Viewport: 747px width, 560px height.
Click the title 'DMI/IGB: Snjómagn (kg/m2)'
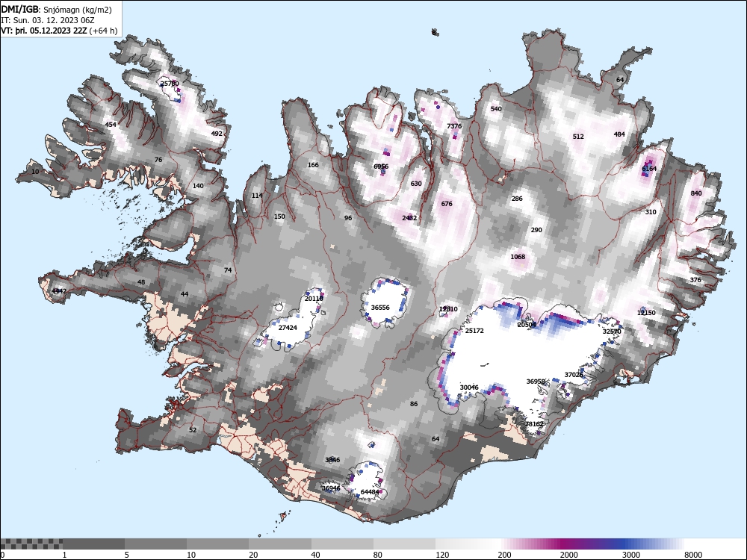click(x=57, y=10)
